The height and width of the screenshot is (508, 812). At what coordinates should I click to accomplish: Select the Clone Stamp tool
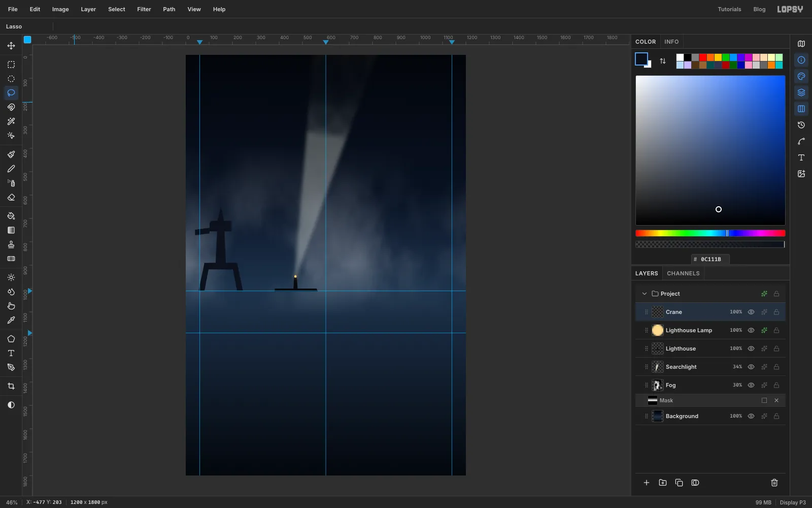pyautogui.click(x=11, y=244)
